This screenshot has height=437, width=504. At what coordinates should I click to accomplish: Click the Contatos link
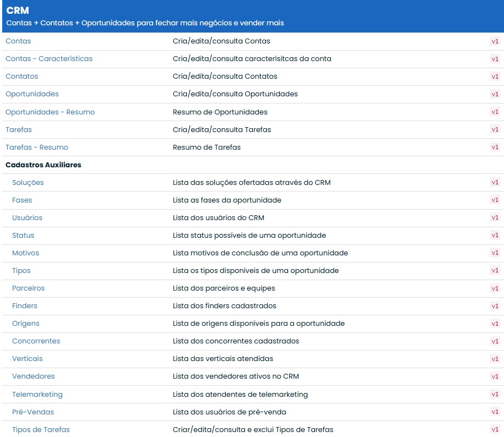point(21,77)
